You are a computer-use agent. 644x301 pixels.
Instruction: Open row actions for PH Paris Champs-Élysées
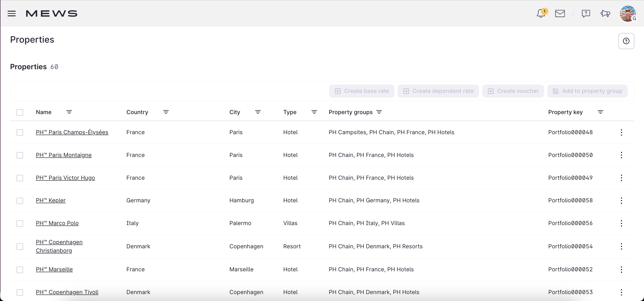coord(621,132)
